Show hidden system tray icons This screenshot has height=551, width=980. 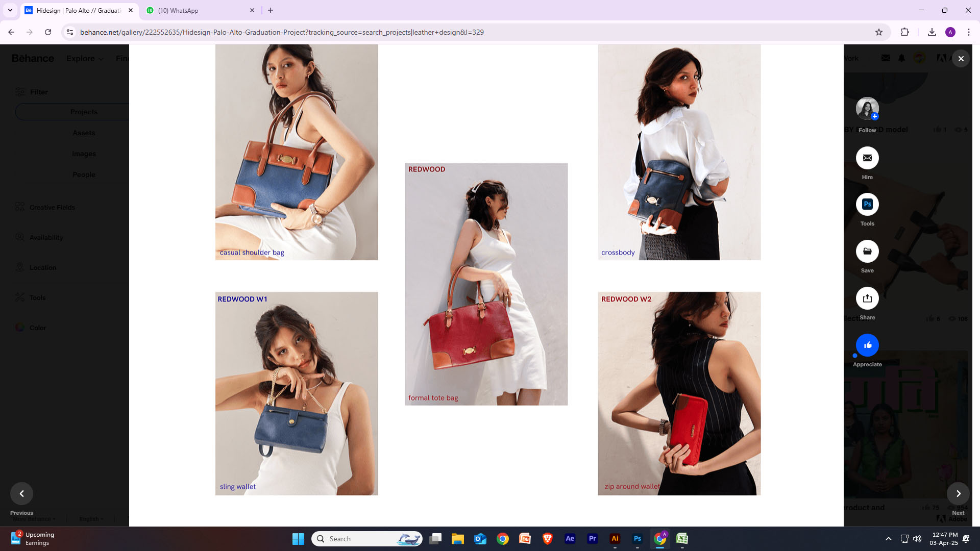[x=888, y=539]
